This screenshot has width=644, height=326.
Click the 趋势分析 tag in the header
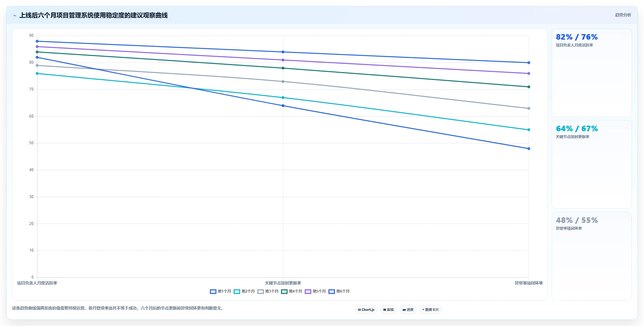click(x=623, y=15)
